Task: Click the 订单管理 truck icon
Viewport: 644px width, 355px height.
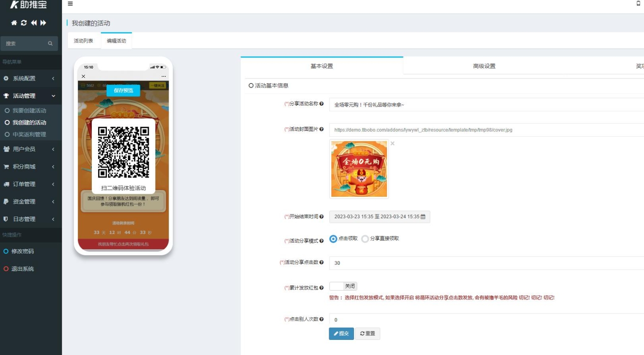Action: [x=6, y=184]
